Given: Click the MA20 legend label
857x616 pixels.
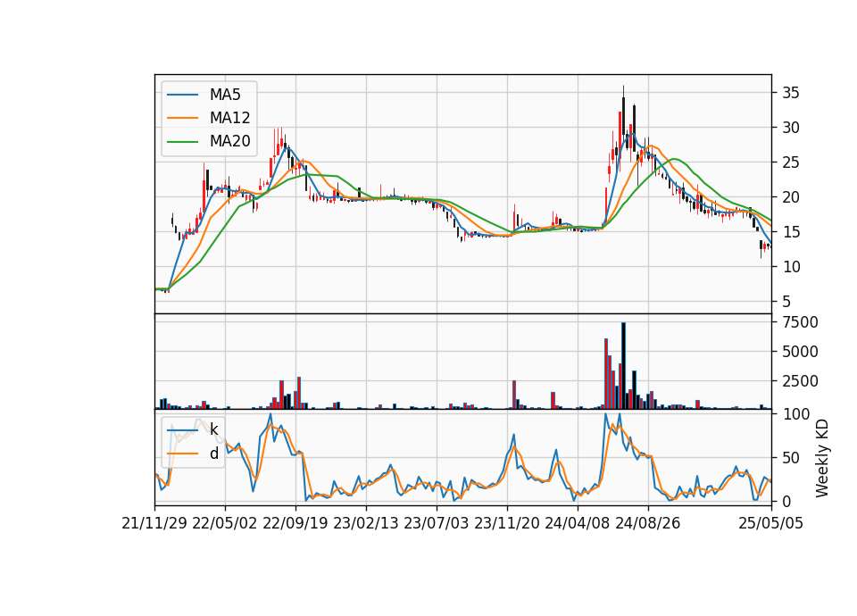Looking at the screenshot, I should point(230,141).
